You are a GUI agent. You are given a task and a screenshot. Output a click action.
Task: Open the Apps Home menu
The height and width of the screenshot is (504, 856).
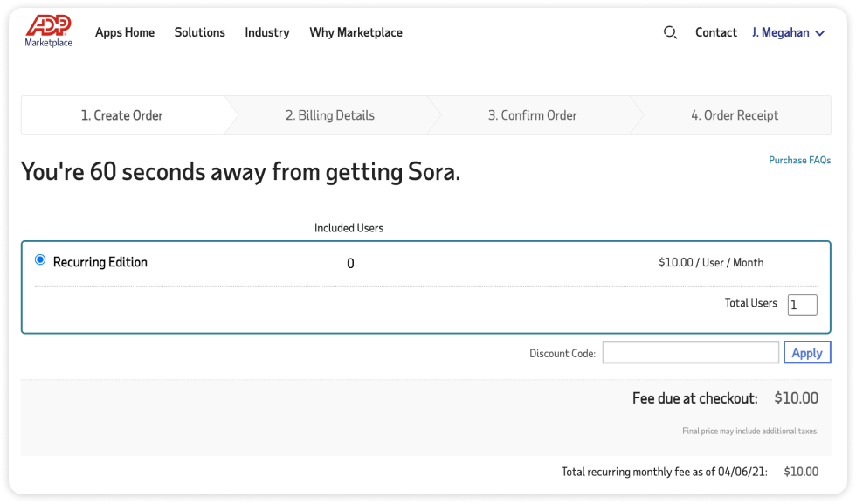click(x=125, y=32)
